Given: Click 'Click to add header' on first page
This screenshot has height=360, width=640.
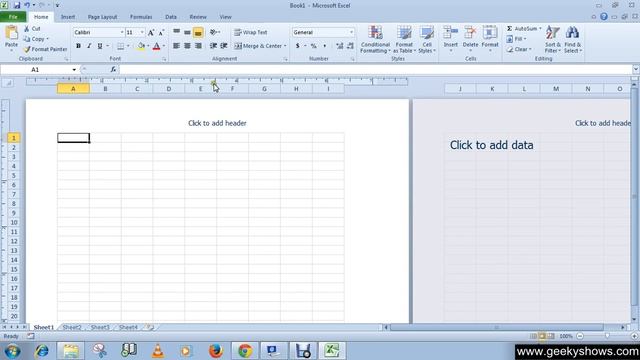Looking at the screenshot, I should click(217, 123).
